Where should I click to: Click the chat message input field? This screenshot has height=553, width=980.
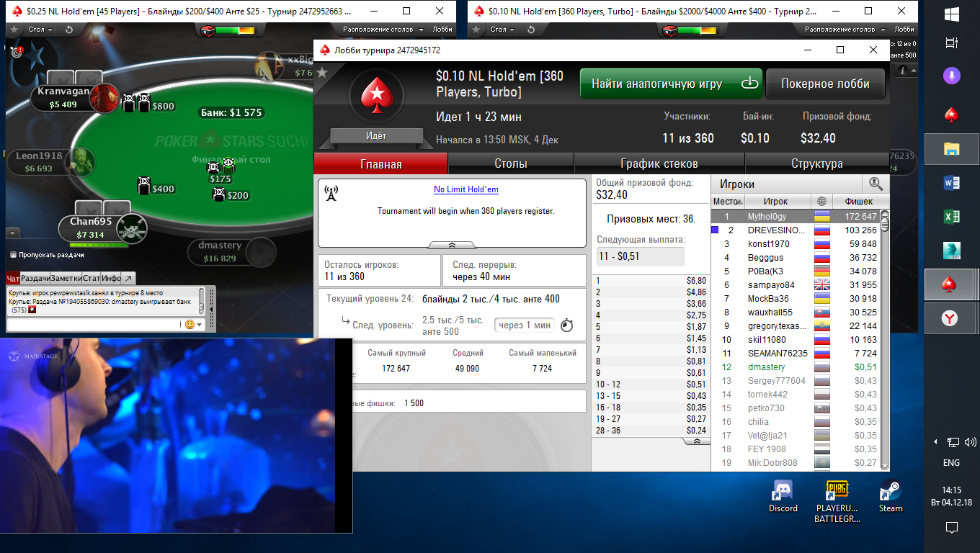point(93,325)
